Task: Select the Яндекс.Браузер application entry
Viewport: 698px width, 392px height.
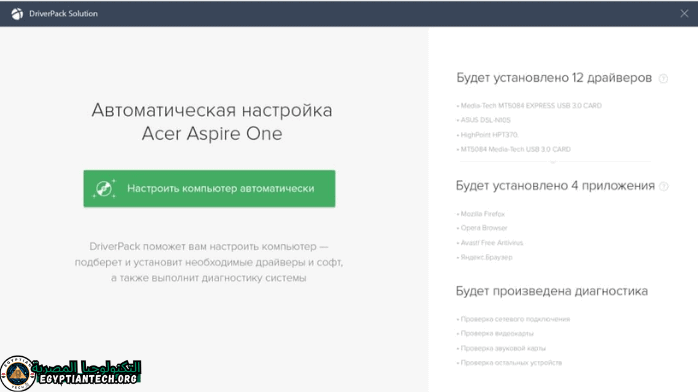Action: tap(486, 257)
